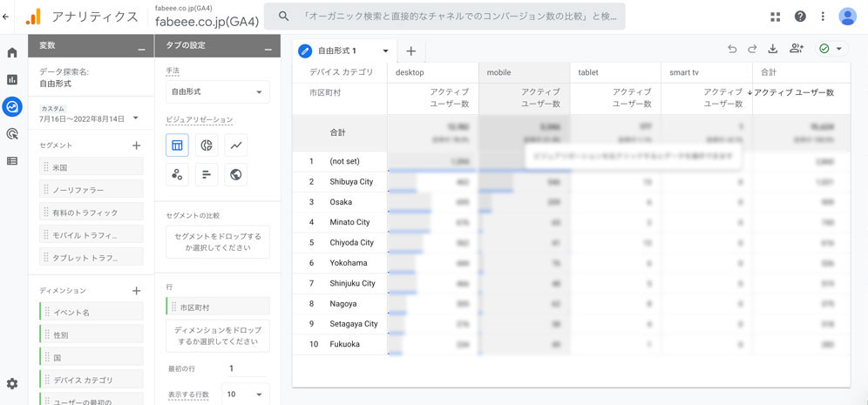This screenshot has width=868, height=405.
Task: Add a new tab with plus button
Action: pos(410,51)
